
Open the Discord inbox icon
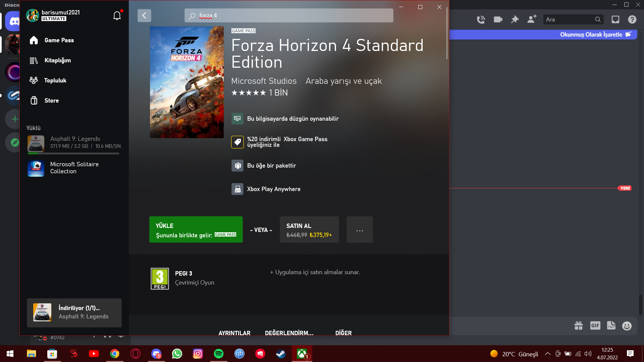coord(615,19)
